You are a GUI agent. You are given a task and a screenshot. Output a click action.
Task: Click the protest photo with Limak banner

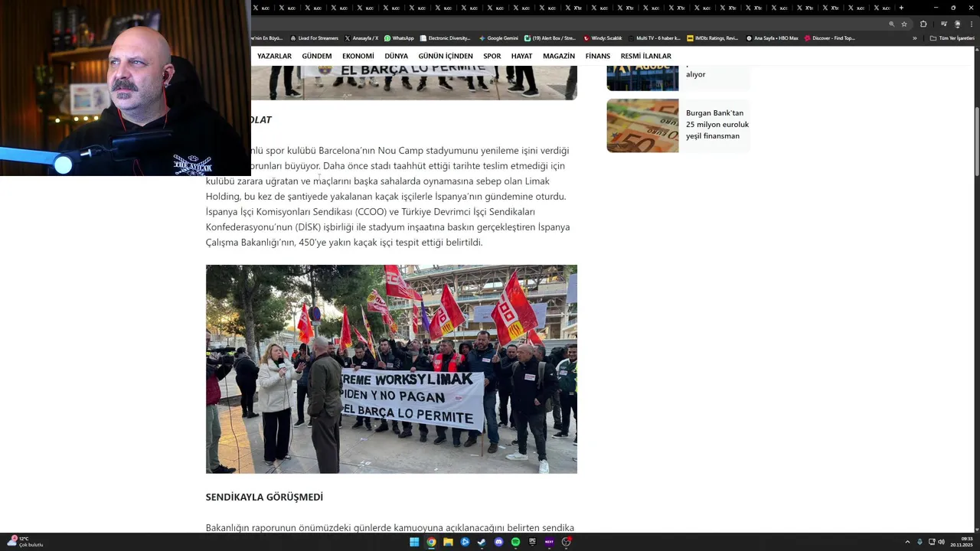click(x=391, y=369)
